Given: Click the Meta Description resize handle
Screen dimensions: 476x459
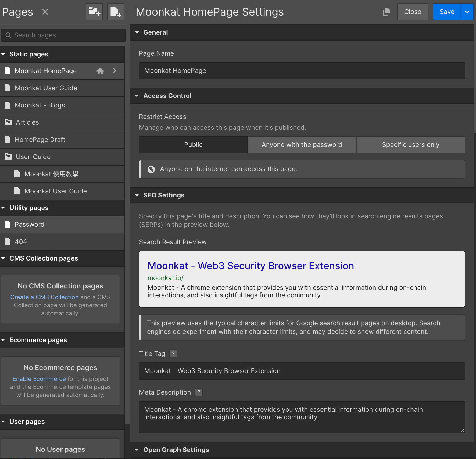Looking at the screenshot, I should pyautogui.click(x=462, y=431).
